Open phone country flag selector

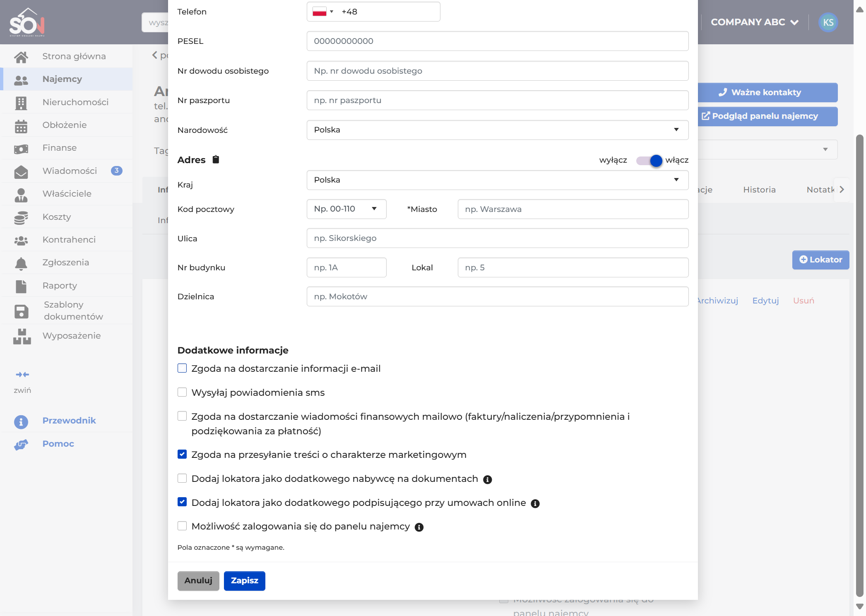click(x=323, y=12)
